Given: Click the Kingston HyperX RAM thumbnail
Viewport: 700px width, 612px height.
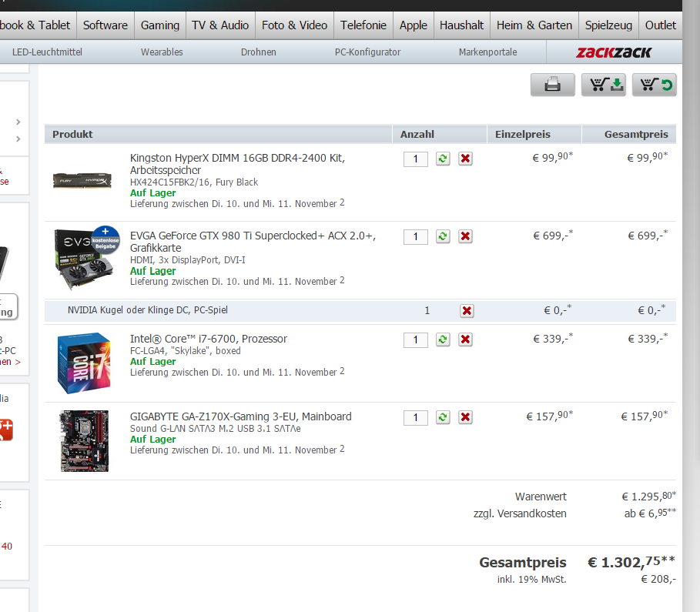Looking at the screenshot, I should [x=82, y=180].
